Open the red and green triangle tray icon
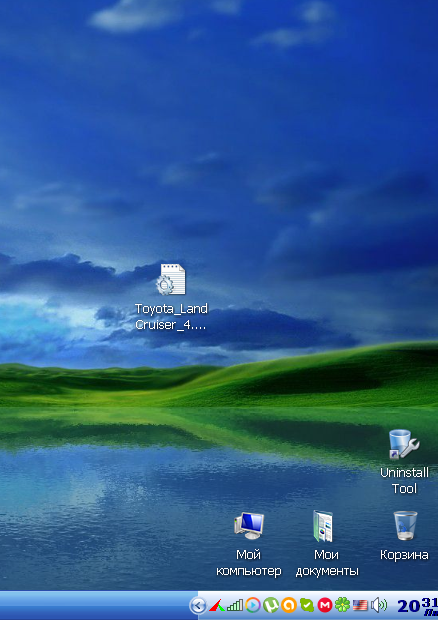Viewport: 438px width, 620px height. click(x=217, y=605)
